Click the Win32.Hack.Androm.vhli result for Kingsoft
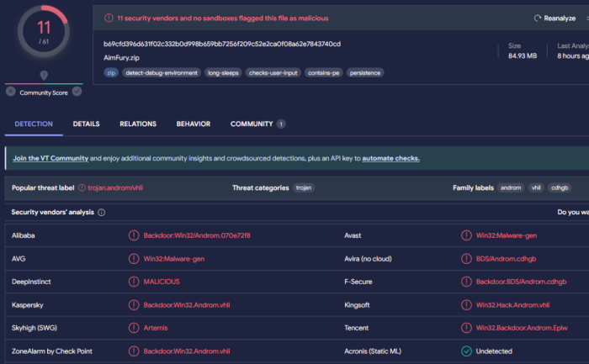This screenshot has height=364, width=589. (512, 305)
